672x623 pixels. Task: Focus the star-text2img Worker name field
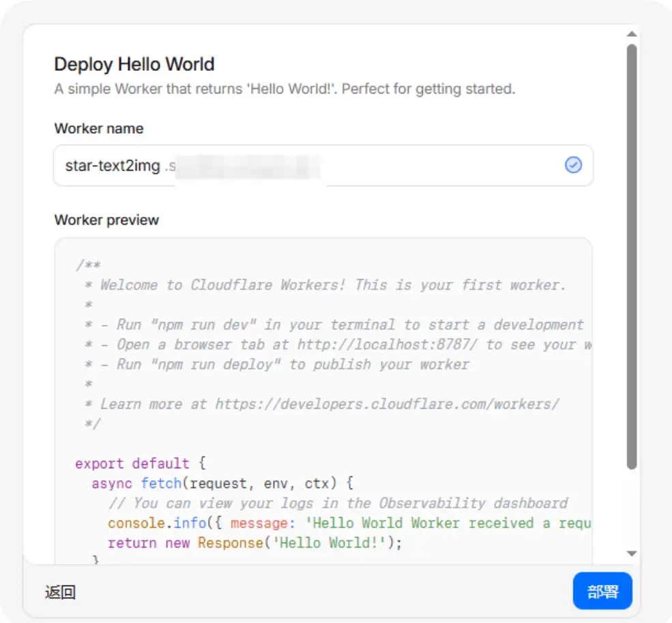[x=323, y=166]
